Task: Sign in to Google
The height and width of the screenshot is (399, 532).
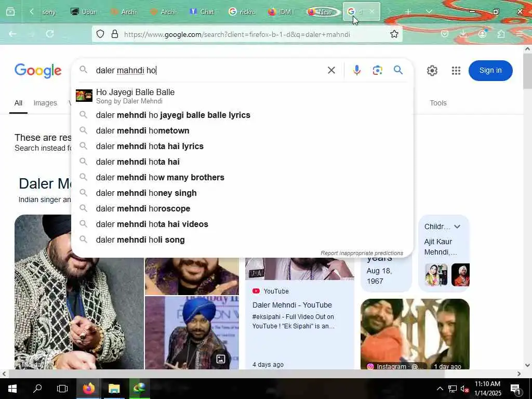Action: tap(490, 71)
